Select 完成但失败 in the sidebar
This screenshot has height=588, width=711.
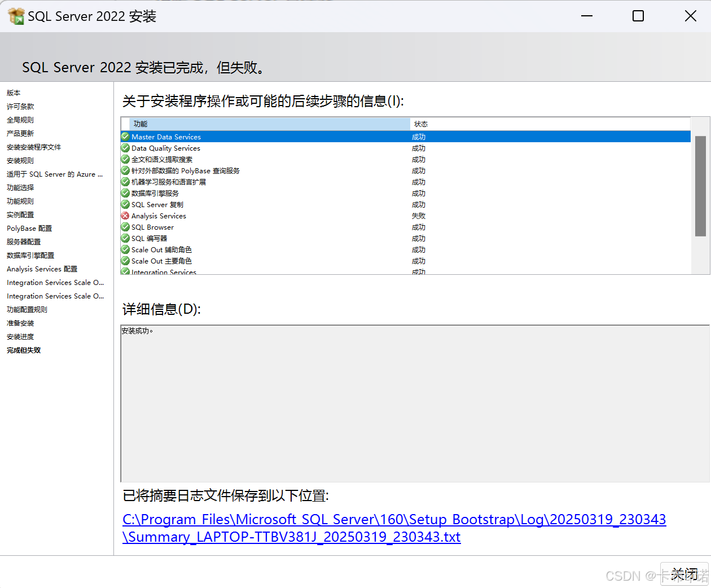(x=23, y=350)
